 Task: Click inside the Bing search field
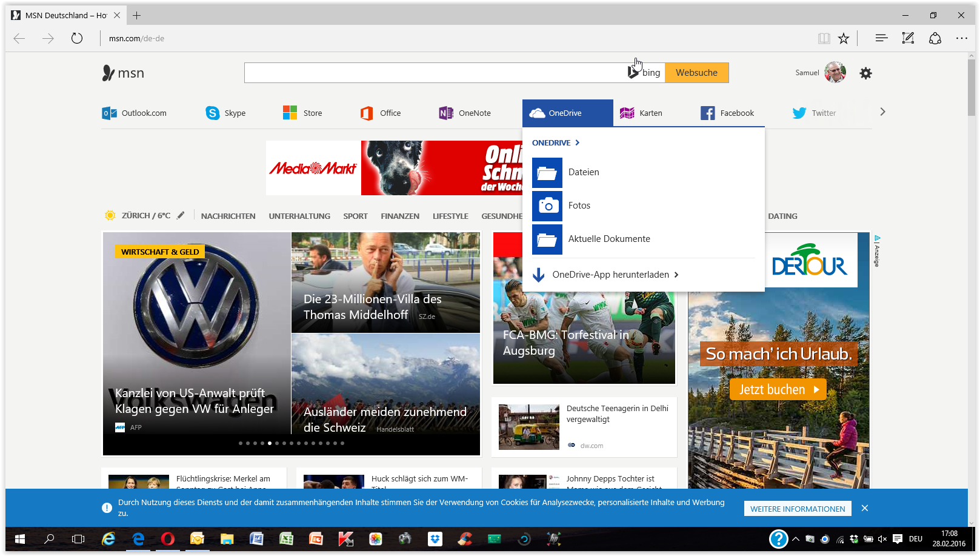[x=435, y=73]
